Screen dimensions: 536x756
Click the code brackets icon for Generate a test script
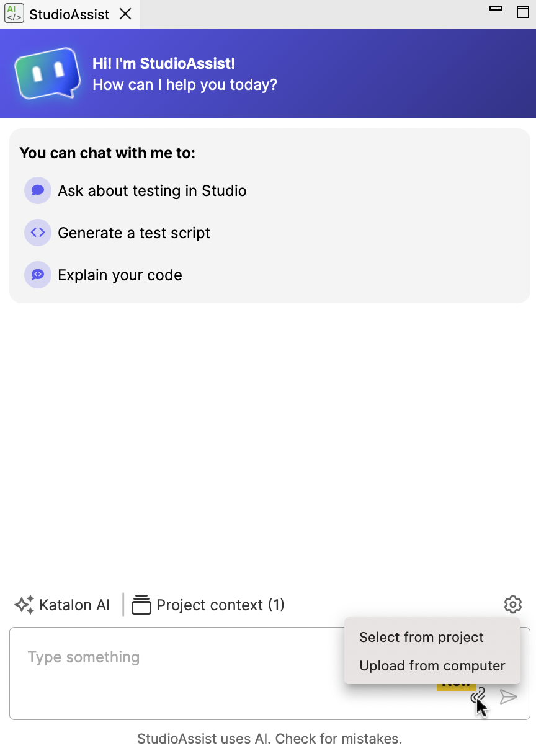pos(38,233)
